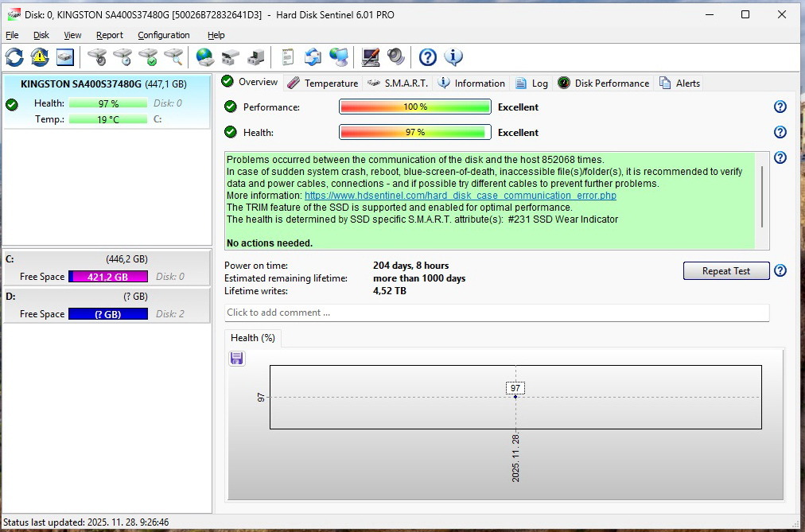
Task: Click the 2025. 11. 28. graph date label
Action: pyautogui.click(x=515, y=457)
